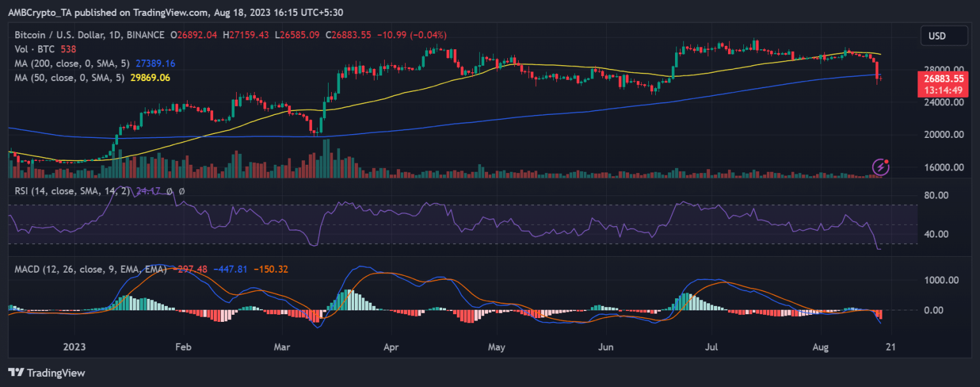Click the volume value 538
The height and width of the screenshot is (387, 980).
coord(67,49)
